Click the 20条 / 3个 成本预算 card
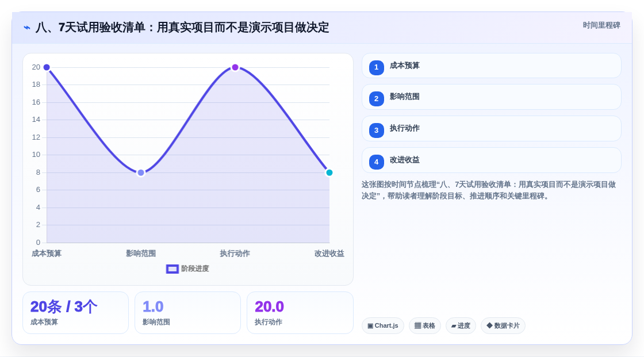The width and height of the screenshot is (644, 357). click(75, 313)
